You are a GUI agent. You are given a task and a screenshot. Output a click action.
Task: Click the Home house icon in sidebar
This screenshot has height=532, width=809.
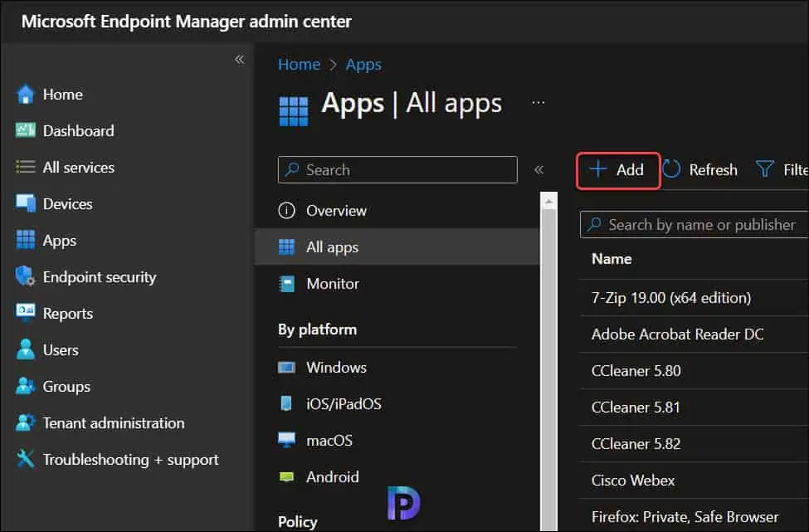point(25,95)
